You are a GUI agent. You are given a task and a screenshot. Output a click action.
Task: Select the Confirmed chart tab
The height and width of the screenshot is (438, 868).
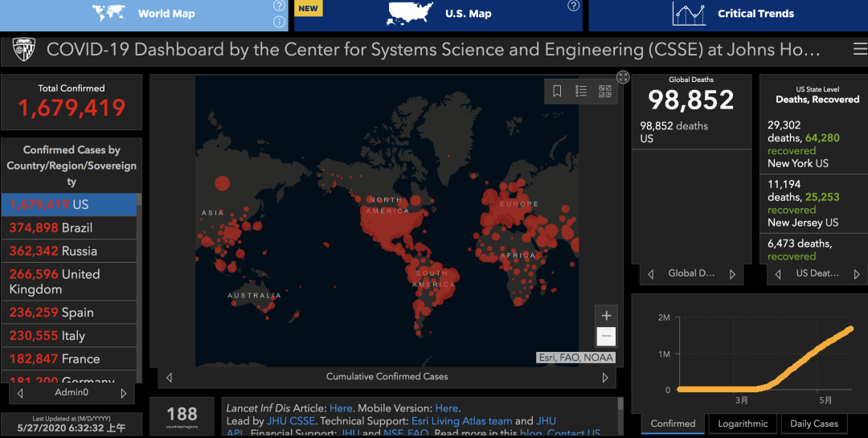[674, 424]
